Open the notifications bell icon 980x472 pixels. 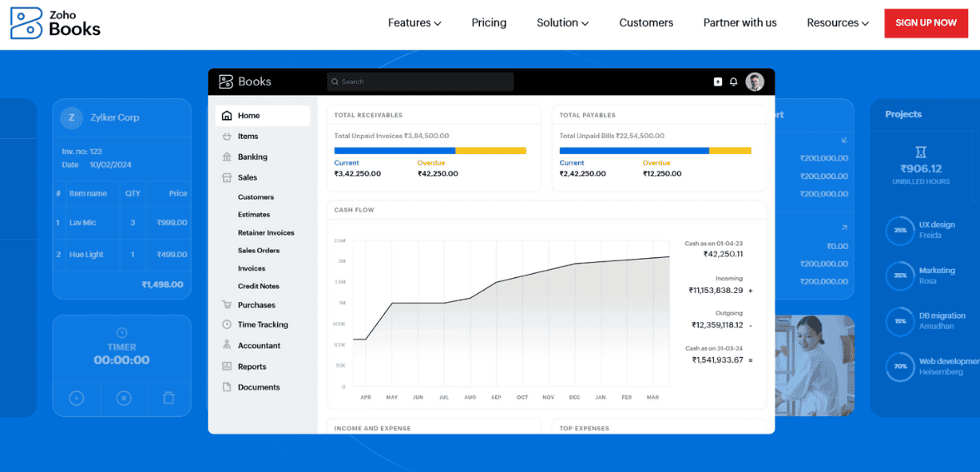734,82
